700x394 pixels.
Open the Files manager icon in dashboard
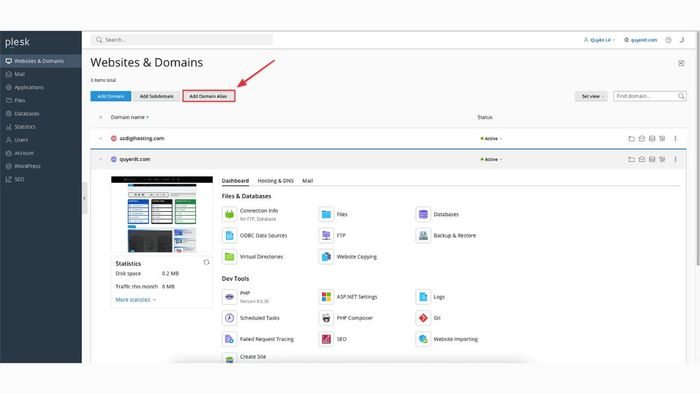tap(326, 214)
